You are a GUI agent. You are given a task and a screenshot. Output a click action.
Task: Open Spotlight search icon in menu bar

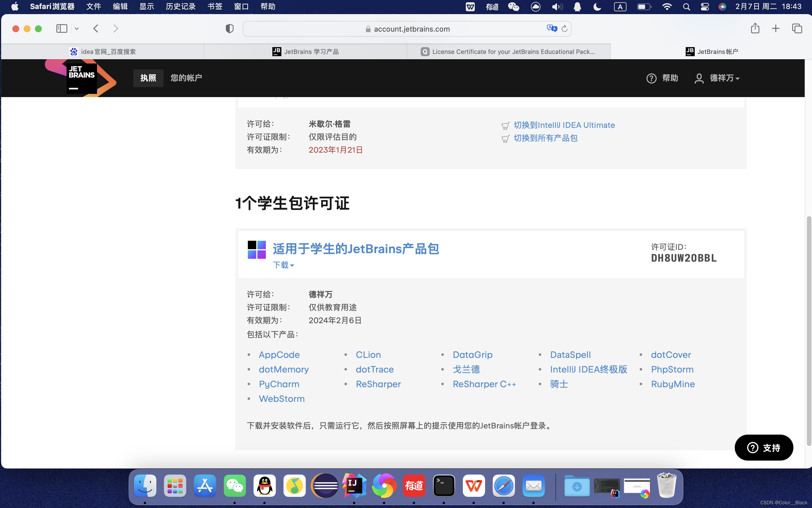[687, 7]
